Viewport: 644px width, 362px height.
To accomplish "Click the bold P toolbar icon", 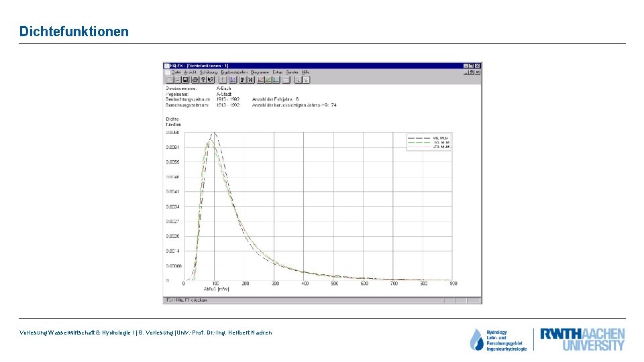I will tap(243, 80).
